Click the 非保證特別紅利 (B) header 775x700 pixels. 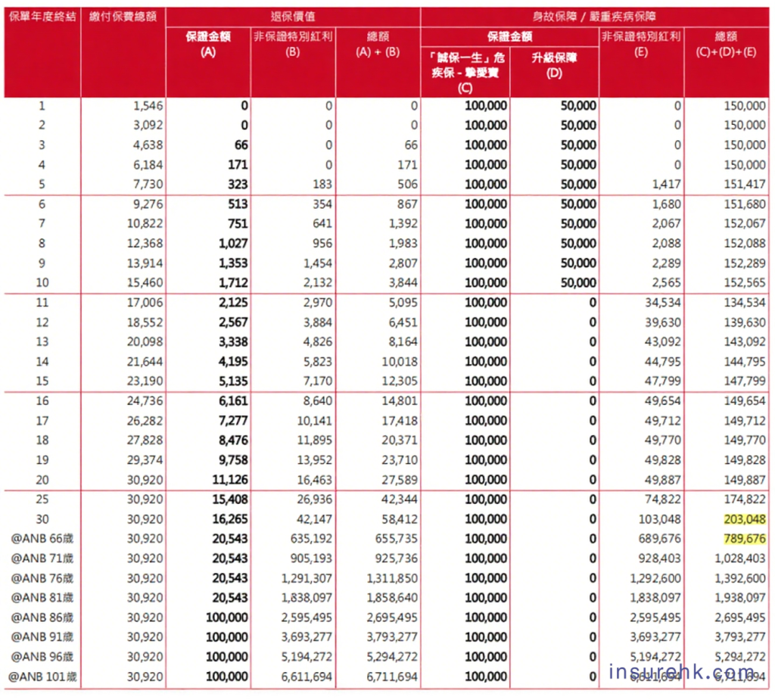point(293,44)
